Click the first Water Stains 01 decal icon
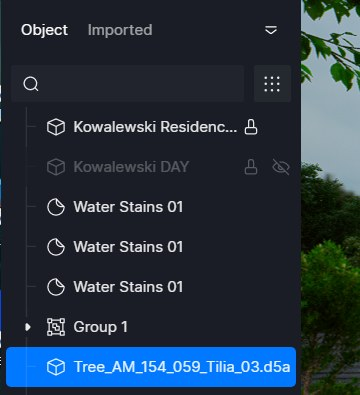The image size is (360, 395). [x=56, y=207]
